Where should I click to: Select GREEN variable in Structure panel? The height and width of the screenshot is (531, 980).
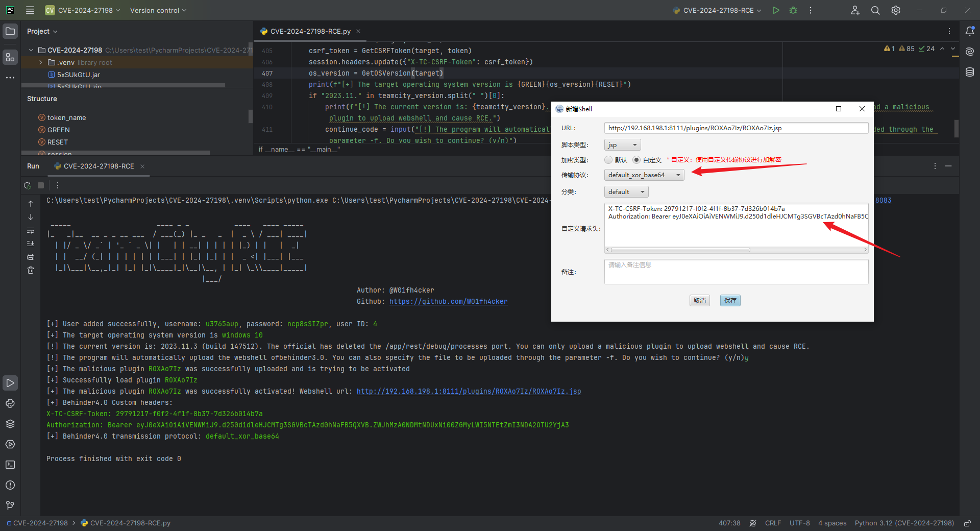coord(58,130)
